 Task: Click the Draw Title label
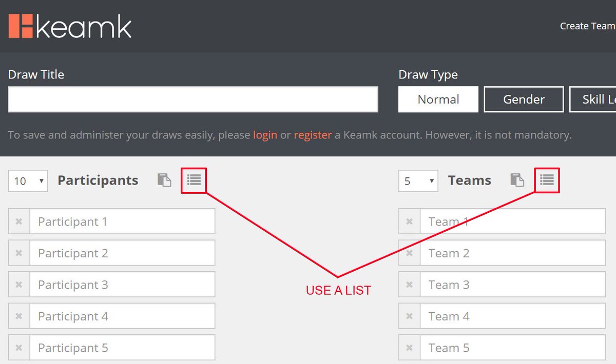point(36,74)
